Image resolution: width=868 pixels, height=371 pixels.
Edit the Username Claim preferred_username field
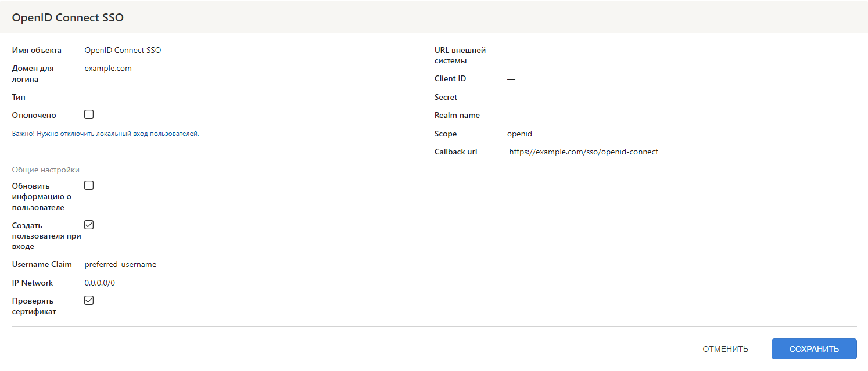(120, 264)
